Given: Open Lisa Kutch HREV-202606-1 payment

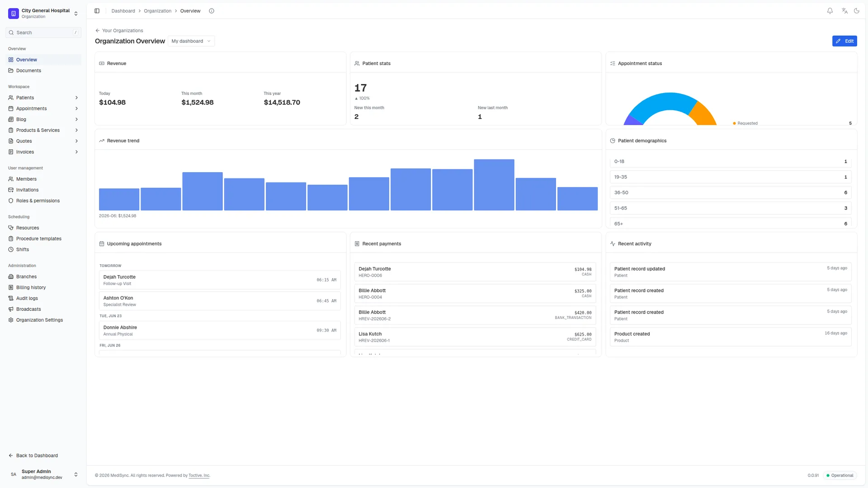Looking at the screenshot, I should [475, 337].
